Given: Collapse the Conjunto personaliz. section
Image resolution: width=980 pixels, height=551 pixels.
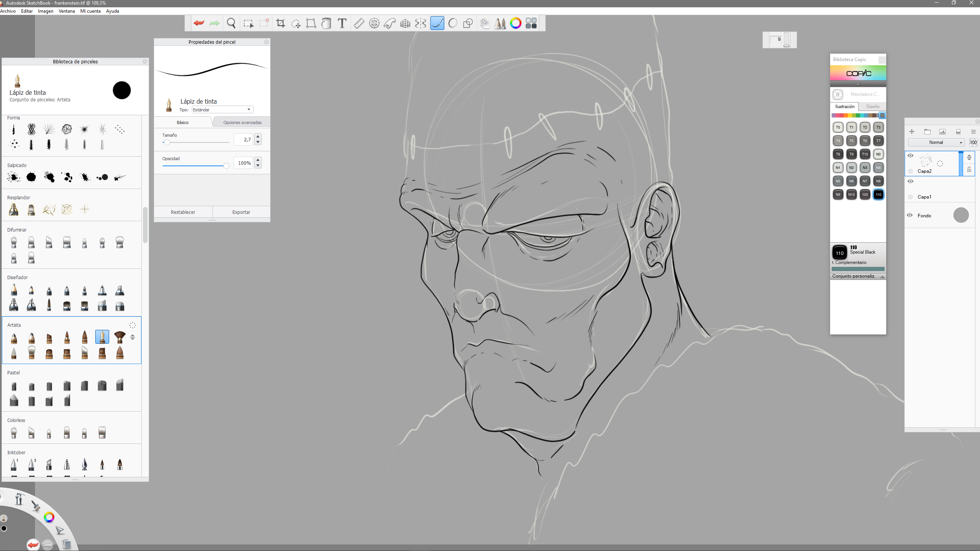Looking at the screenshot, I should (882, 276).
